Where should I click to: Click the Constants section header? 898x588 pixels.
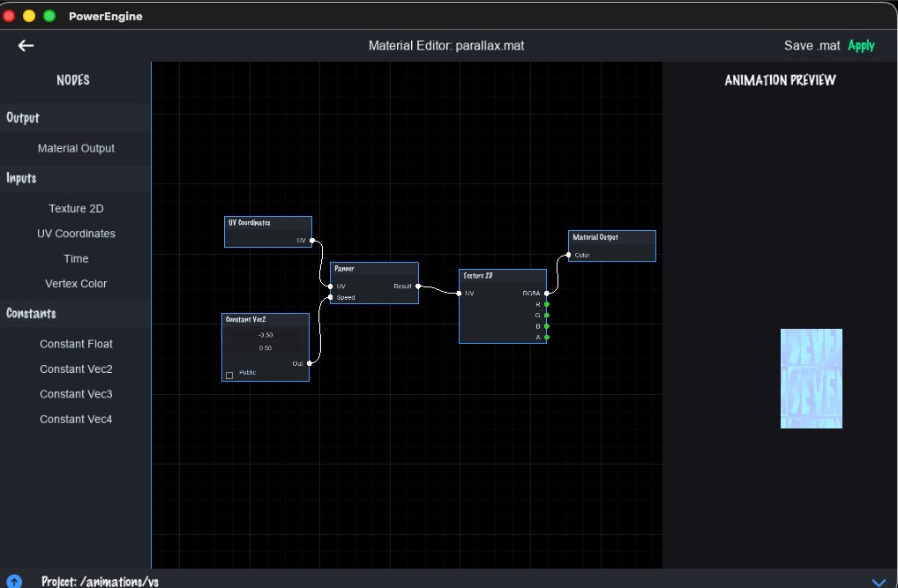pos(75,313)
